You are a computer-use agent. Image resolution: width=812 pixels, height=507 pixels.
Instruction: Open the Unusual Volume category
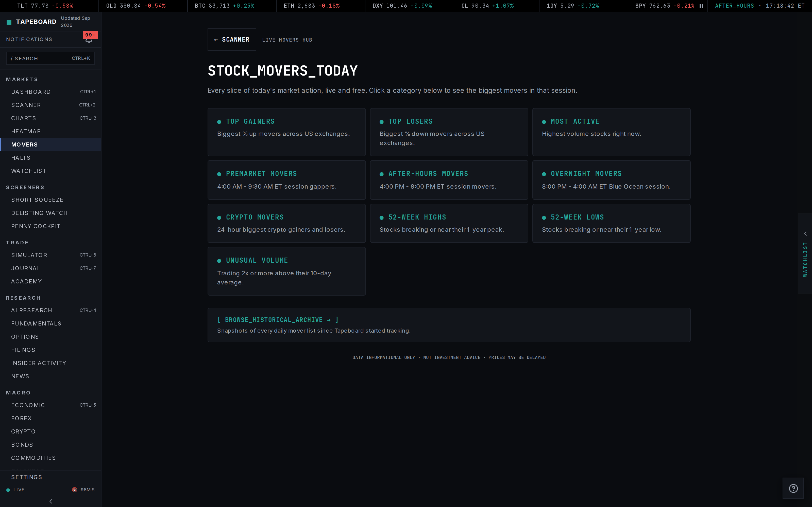(x=286, y=271)
